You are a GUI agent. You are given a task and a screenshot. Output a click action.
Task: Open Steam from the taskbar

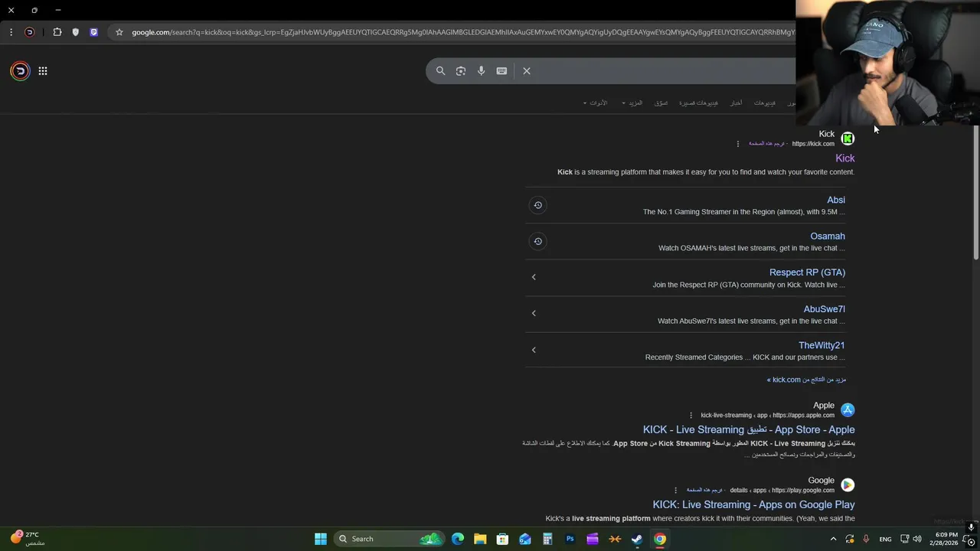pyautogui.click(x=637, y=539)
